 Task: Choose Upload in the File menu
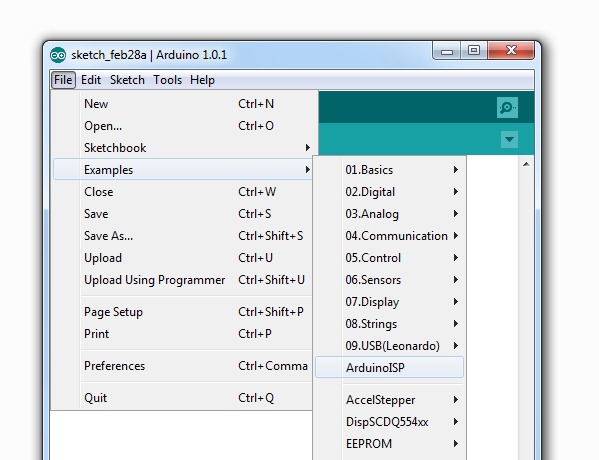click(x=183, y=258)
